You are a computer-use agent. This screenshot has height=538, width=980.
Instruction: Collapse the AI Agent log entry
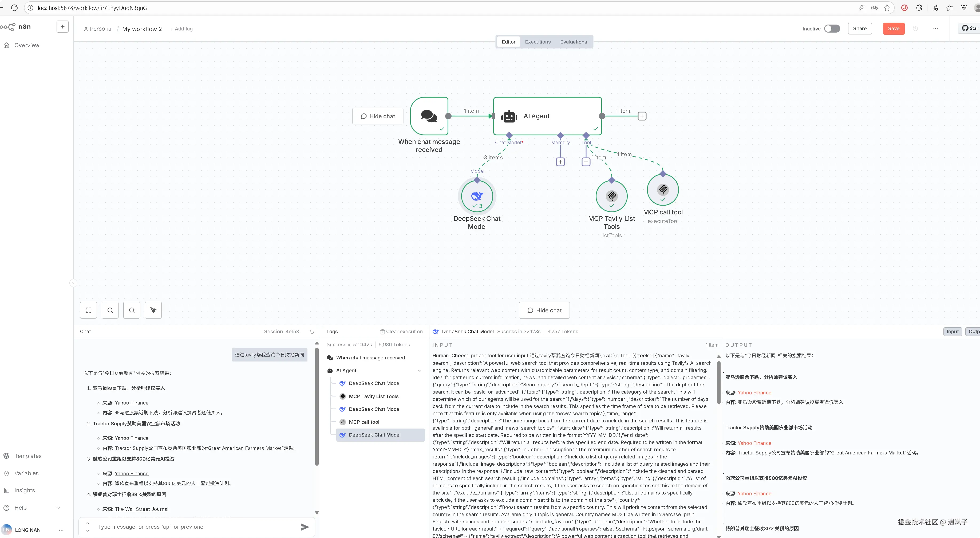pos(419,371)
